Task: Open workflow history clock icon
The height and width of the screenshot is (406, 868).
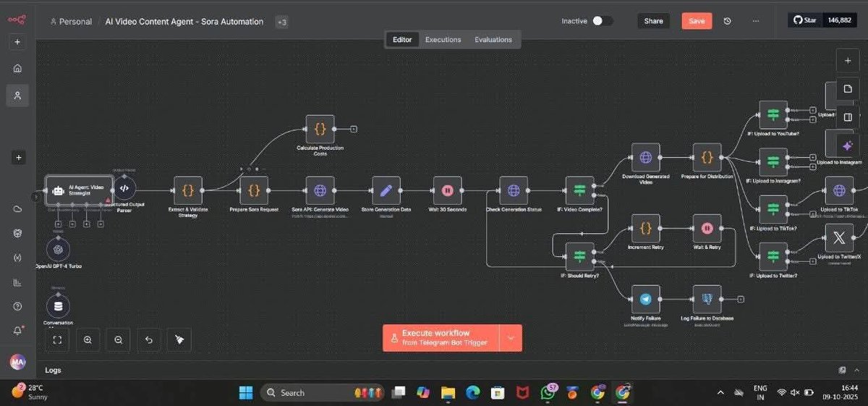Action: coord(727,21)
